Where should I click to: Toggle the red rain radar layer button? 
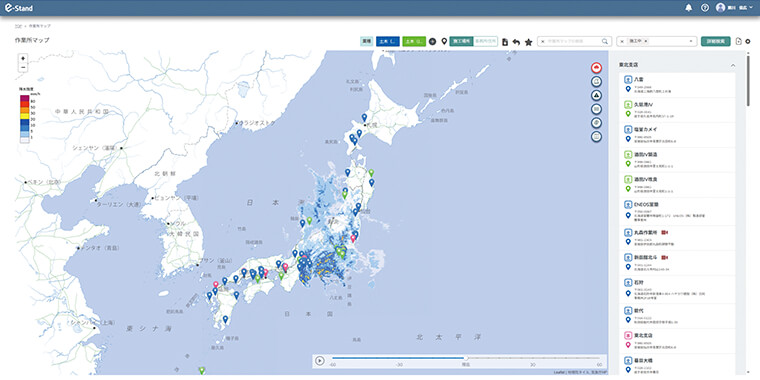click(x=597, y=68)
